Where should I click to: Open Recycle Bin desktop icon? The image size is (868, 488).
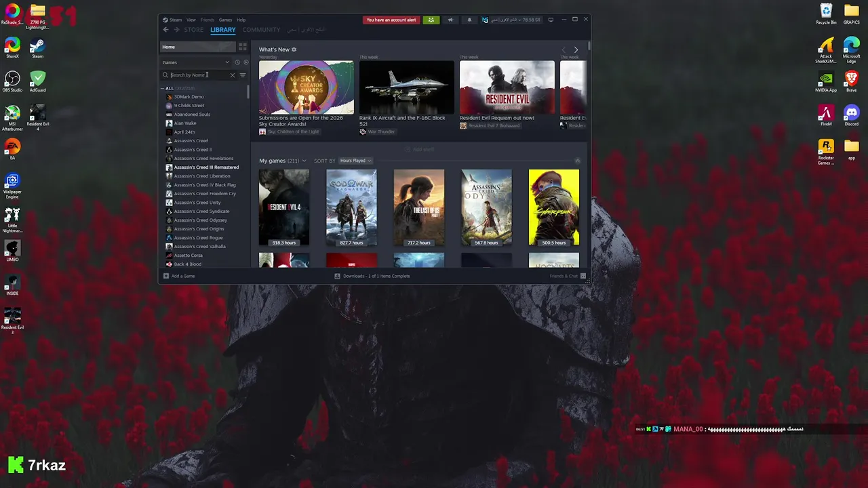pyautogui.click(x=826, y=14)
